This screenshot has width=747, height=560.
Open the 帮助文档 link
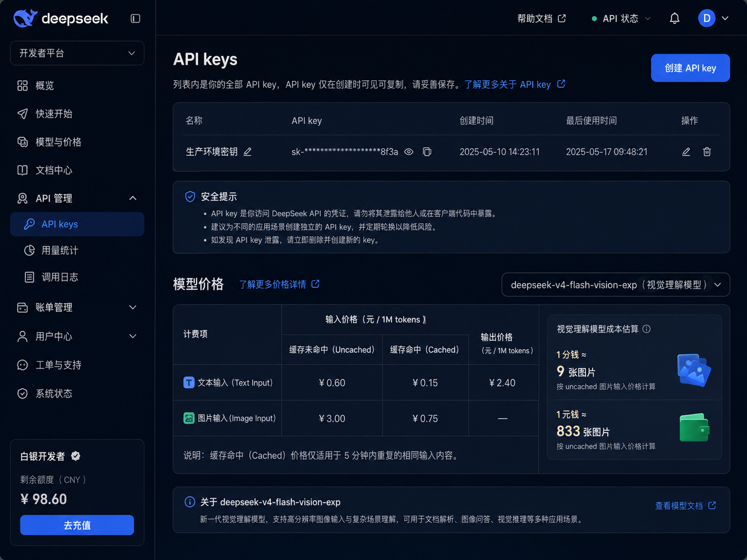point(535,19)
